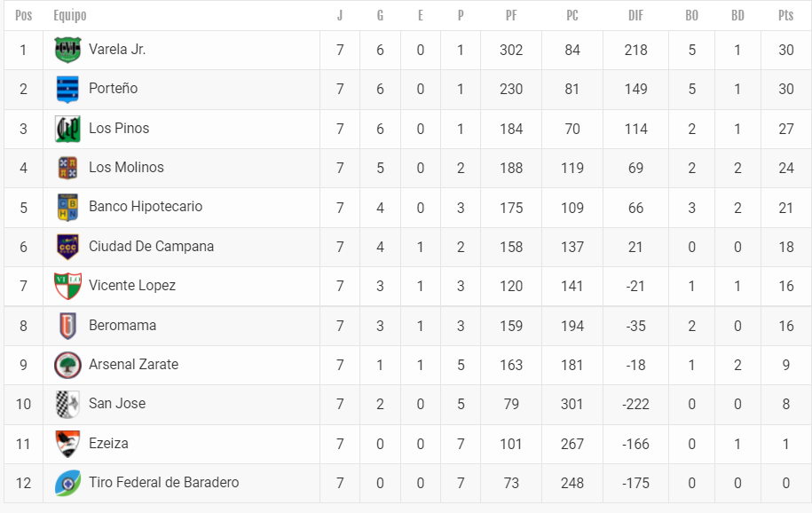Open the Tiro Federal de Baradero team name
This screenshot has height=513, width=812.
(163, 483)
